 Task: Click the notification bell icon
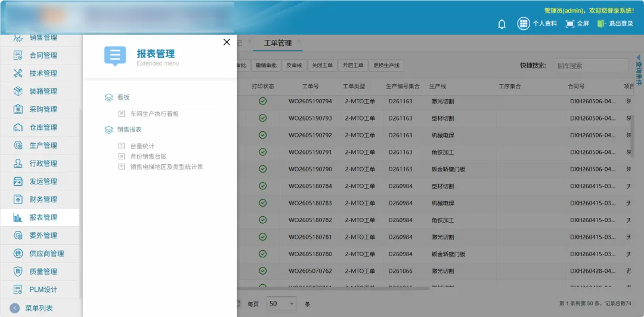[x=501, y=24]
